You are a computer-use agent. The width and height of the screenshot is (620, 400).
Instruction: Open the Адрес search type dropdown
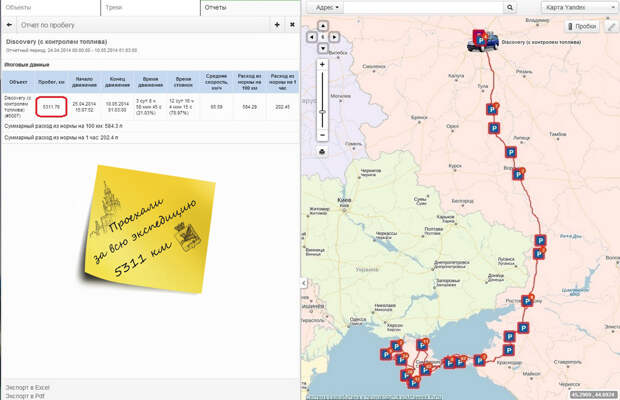coord(327,7)
